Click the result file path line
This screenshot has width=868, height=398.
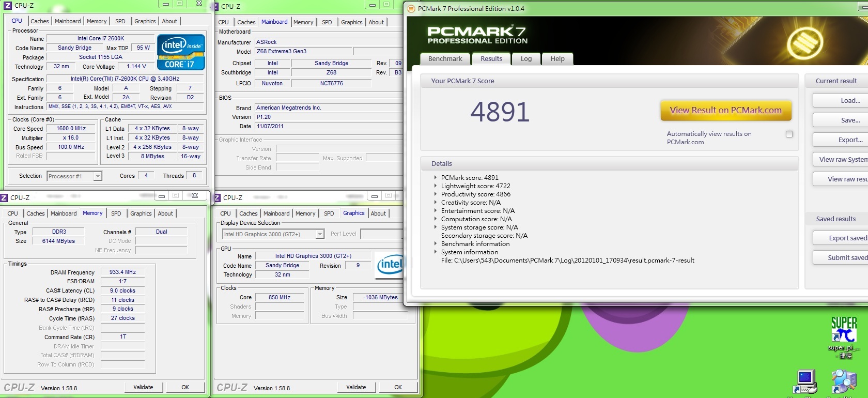(x=568, y=260)
